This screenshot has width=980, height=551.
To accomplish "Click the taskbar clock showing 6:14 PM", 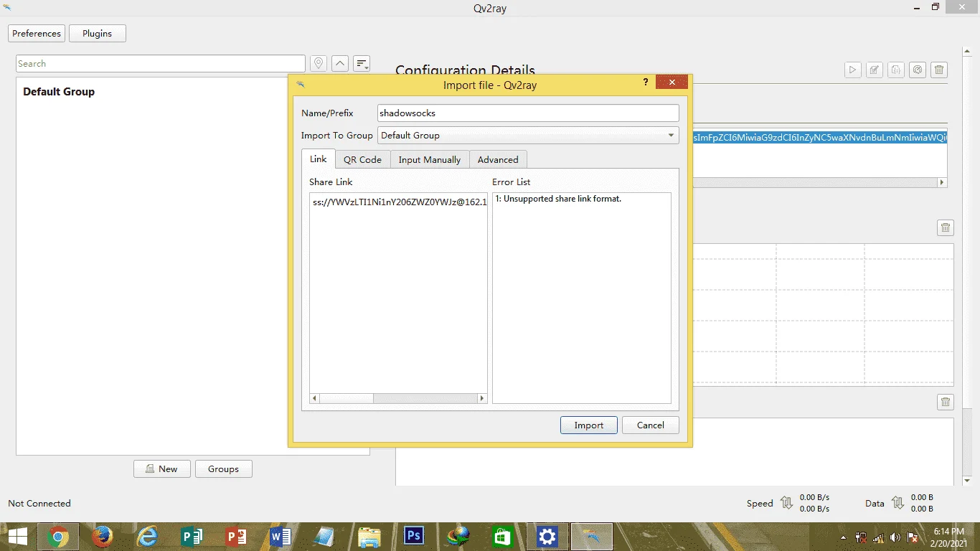I will [948, 537].
